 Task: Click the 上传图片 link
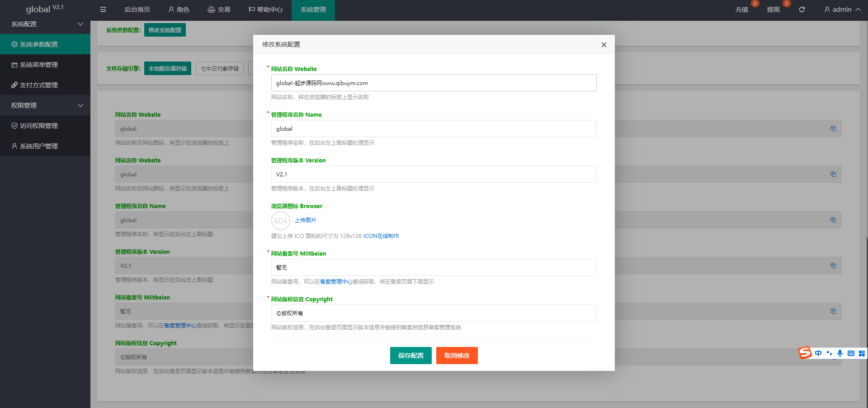pos(306,220)
